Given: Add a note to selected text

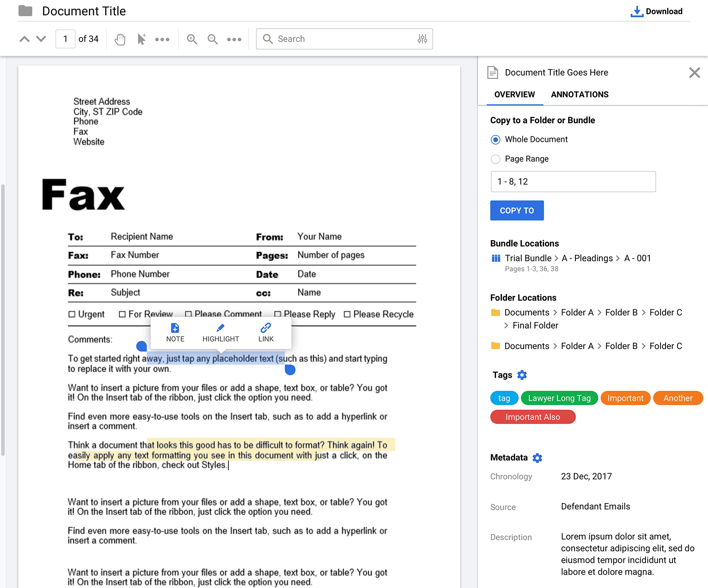Looking at the screenshot, I should (175, 333).
